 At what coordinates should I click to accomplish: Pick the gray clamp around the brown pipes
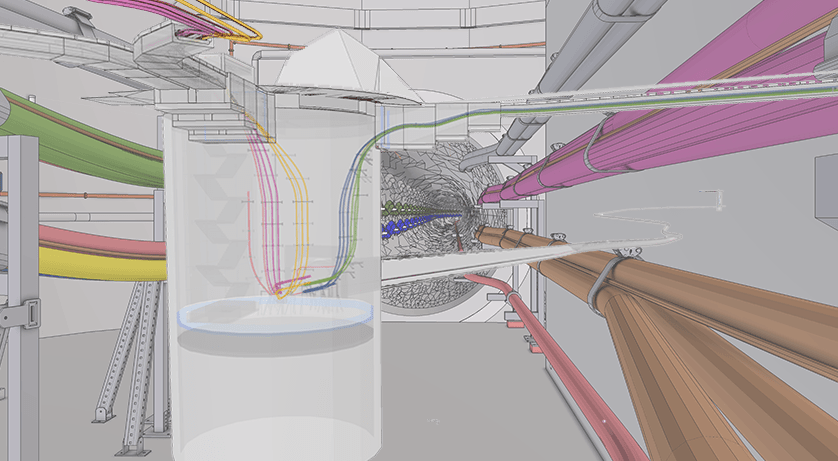[x=606, y=282]
